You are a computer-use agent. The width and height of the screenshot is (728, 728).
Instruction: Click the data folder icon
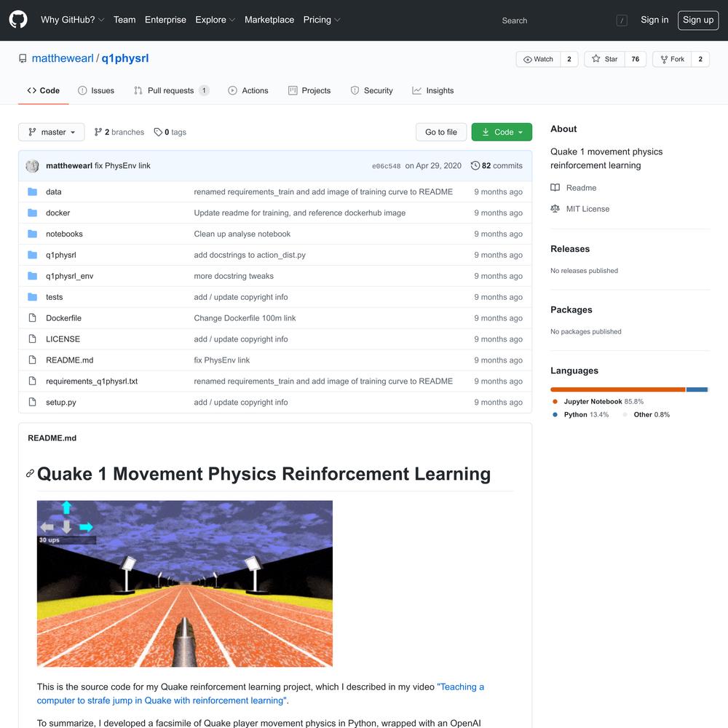[32, 191]
